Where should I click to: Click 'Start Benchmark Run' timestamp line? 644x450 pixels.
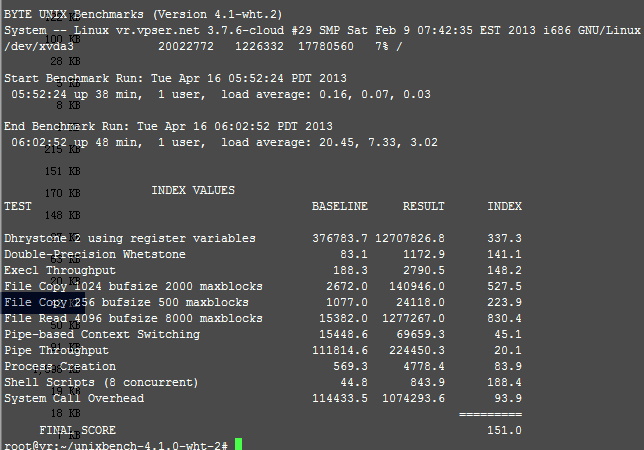point(175,78)
